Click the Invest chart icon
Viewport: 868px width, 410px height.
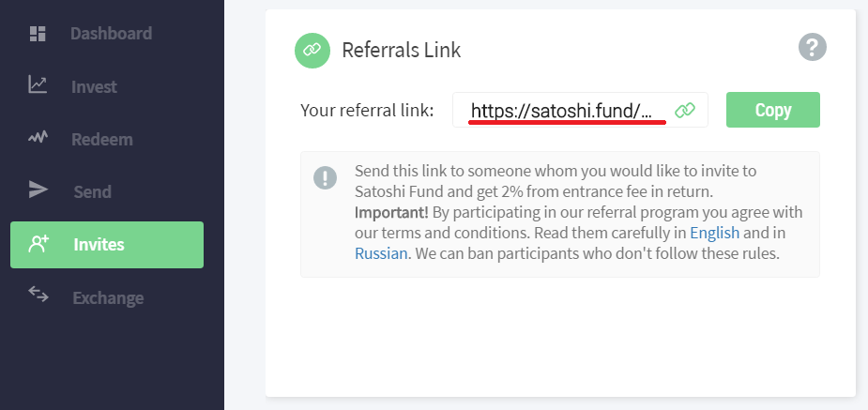click(38, 85)
